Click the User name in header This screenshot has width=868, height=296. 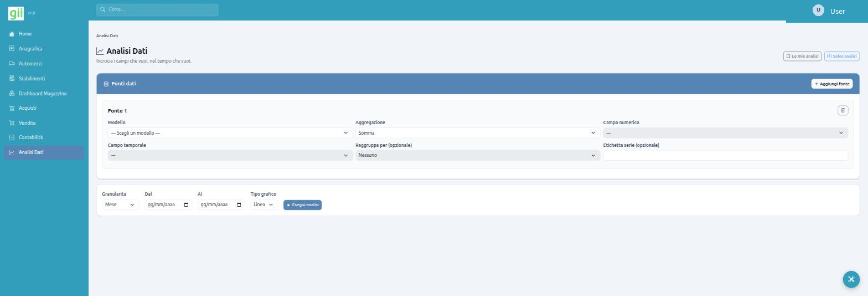point(838,11)
